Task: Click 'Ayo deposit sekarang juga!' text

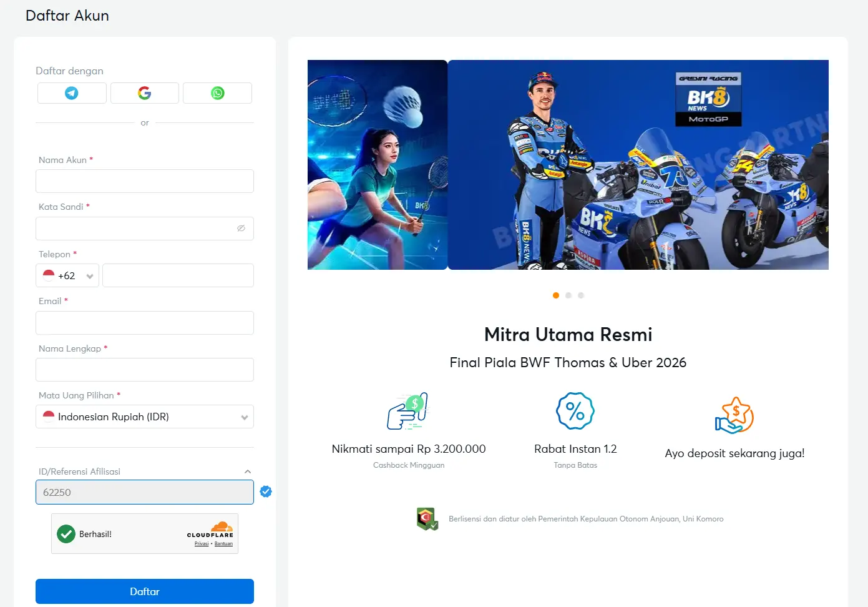Action: [734, 453]
